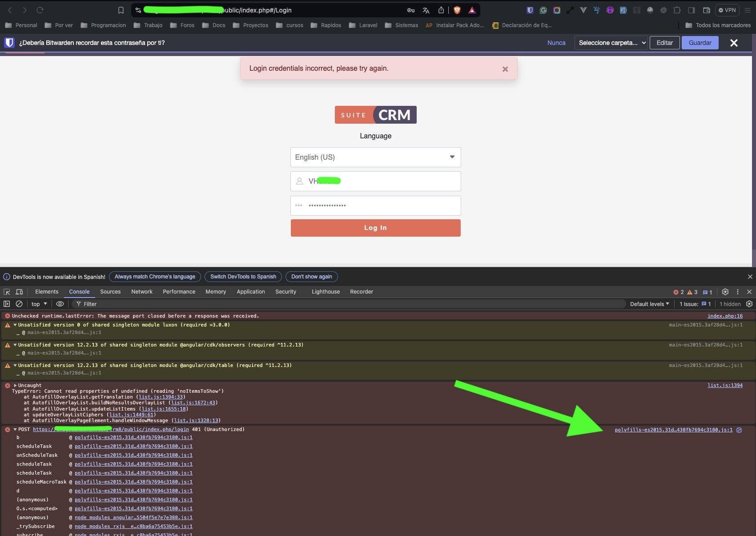Image resolution: width=756 pixels, height=536 pixels.
Task: Open the top JavaScript context dropdown
Action: click(39, 304)
